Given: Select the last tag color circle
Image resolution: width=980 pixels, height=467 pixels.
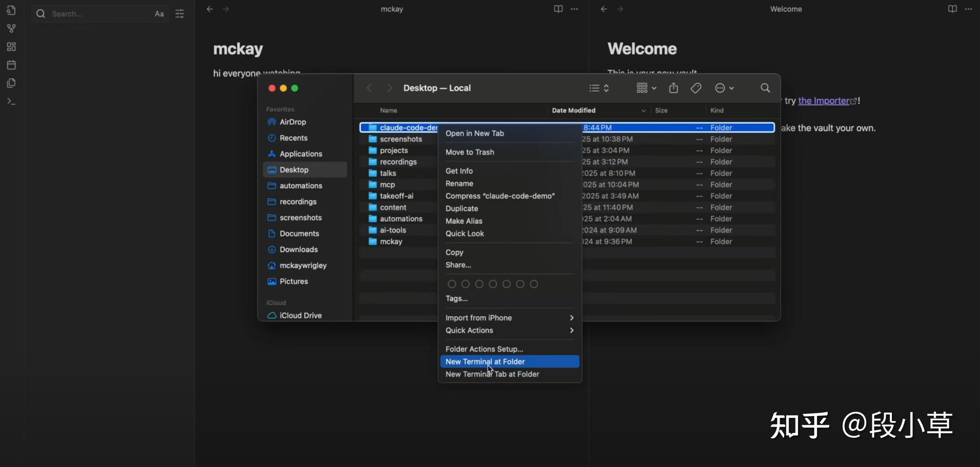Looking at the screenshot, I should [x=534, y=284].
